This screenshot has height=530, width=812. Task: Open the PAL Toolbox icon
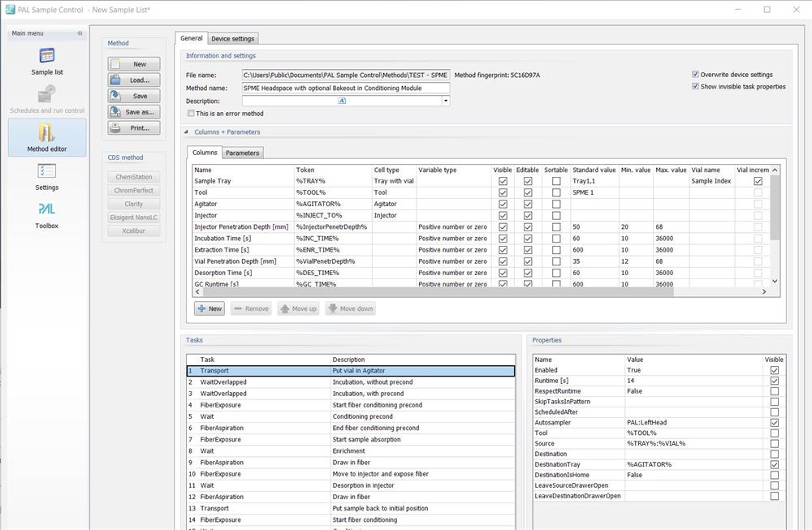coord(47,214)
